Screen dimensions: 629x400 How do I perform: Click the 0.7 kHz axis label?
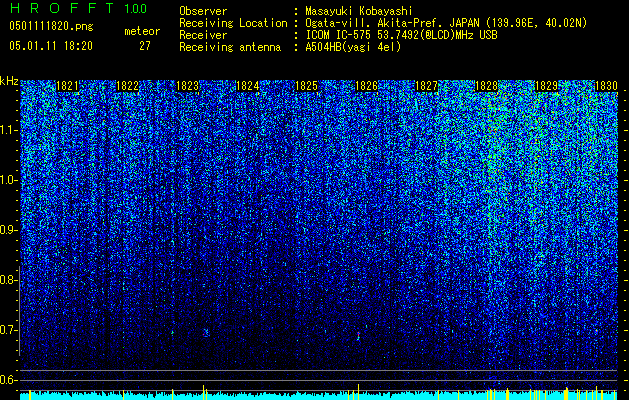[x=9, y=330]
